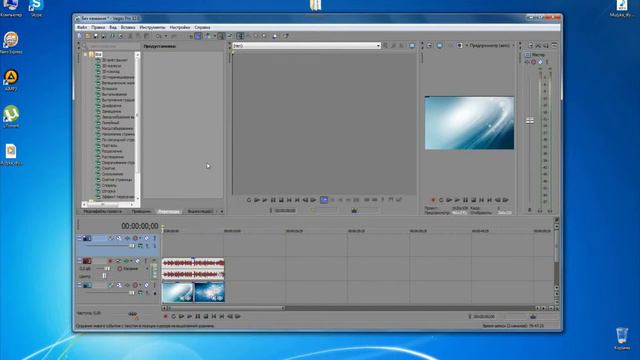Image resolution: width=640 pixels, height=360 pixels.
Task: Toggle Auto Ripple in main toolbar
Action: (207, 36)
